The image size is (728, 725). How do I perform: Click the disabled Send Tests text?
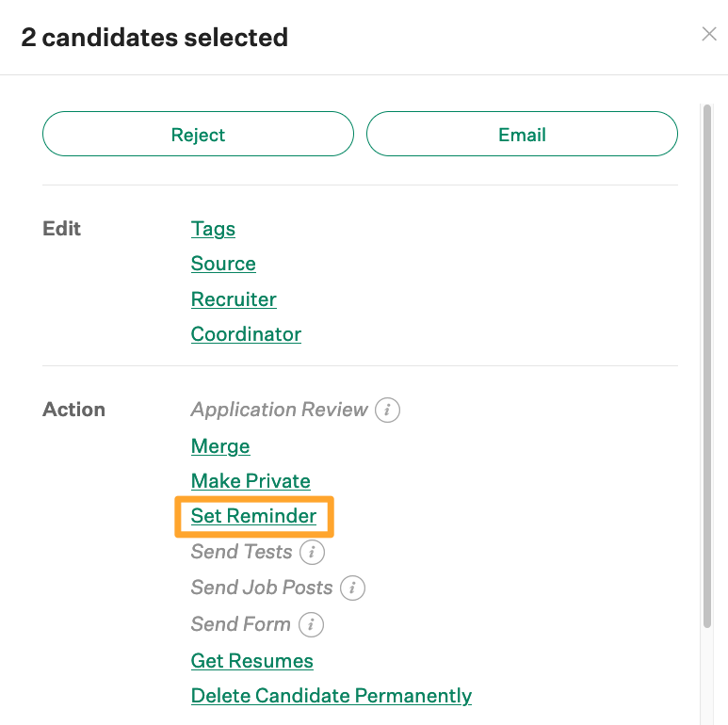242,552
